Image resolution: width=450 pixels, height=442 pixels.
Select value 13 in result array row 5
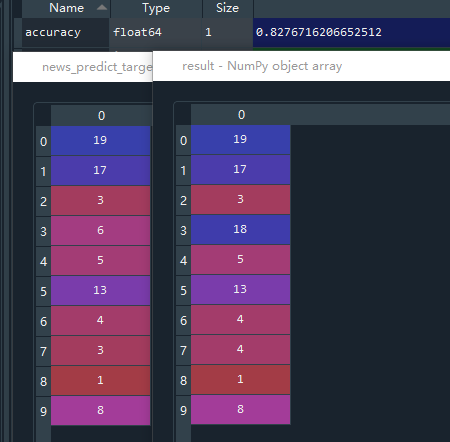[x=240, y=289]
